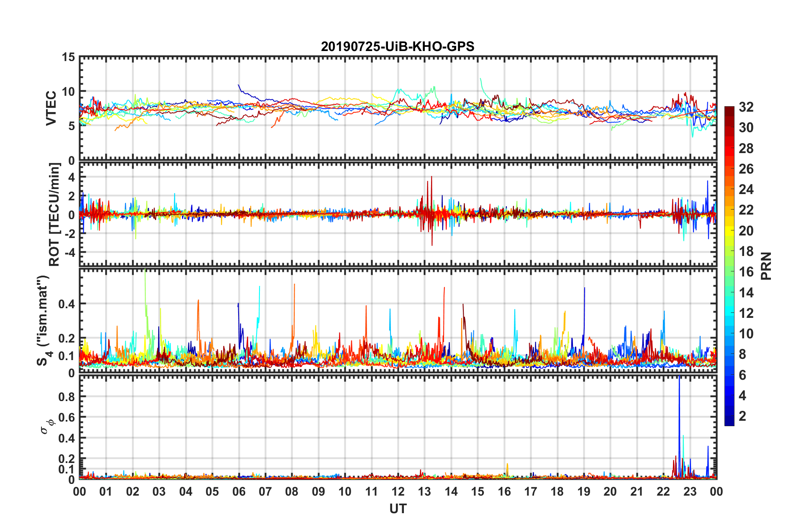Click the 22 UT tick label
The image size is (796, 532).
coord(663,491)
